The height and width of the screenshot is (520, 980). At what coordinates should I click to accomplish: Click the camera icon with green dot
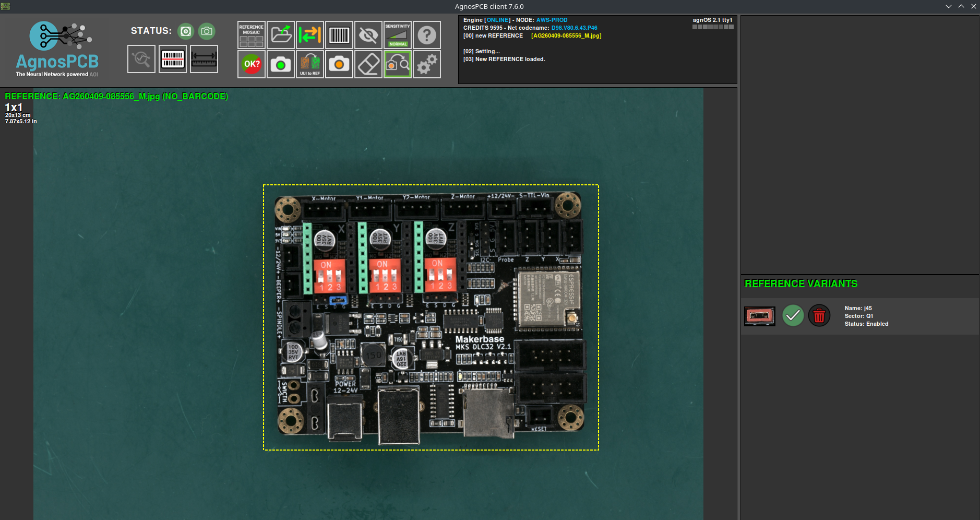[281, 64]
